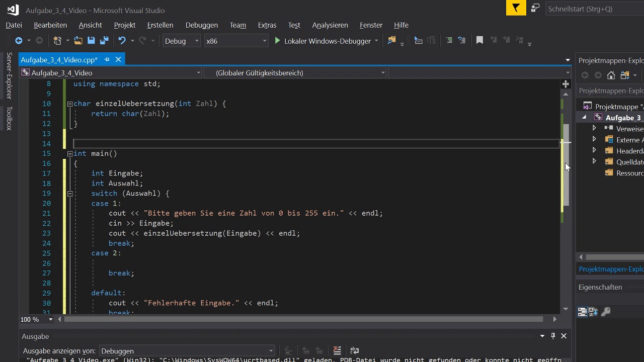Pin the Aufgabe_3_4_Video.cpp tab
The height and width of the screenshot is (362, 644).
107,59
